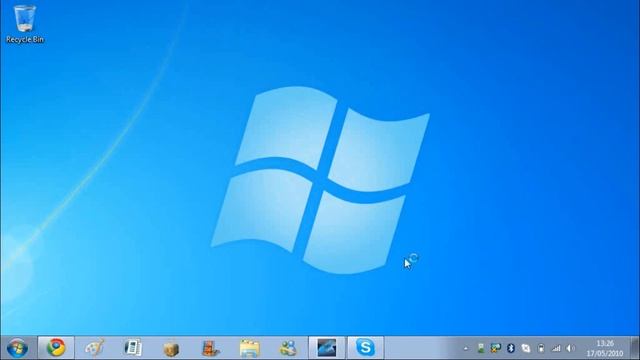The image size is (640, 360).
Task: Click tray icon right of Bluetooth
Action: 526,348
